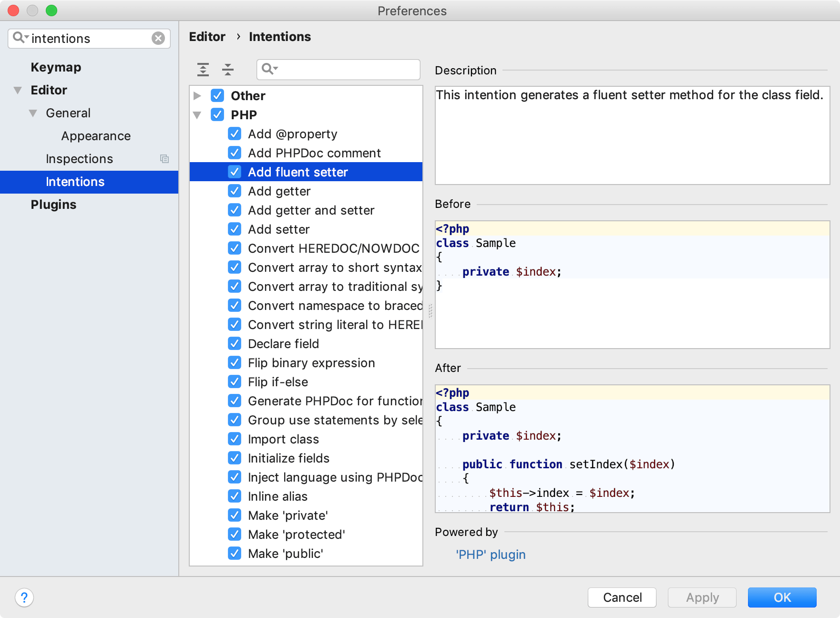Click inside the After code sample
Image resolution: width=840 pixels, height=618 pixels.
tap(633, 449)
